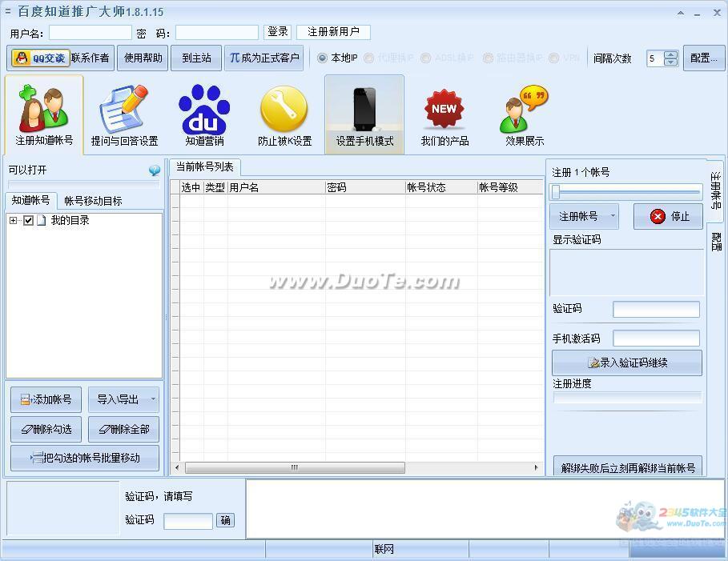Click the 我的目录 tree item label
Image resolution: width=728 pixels, height=561 pixels.
click(x=70, y=220)
